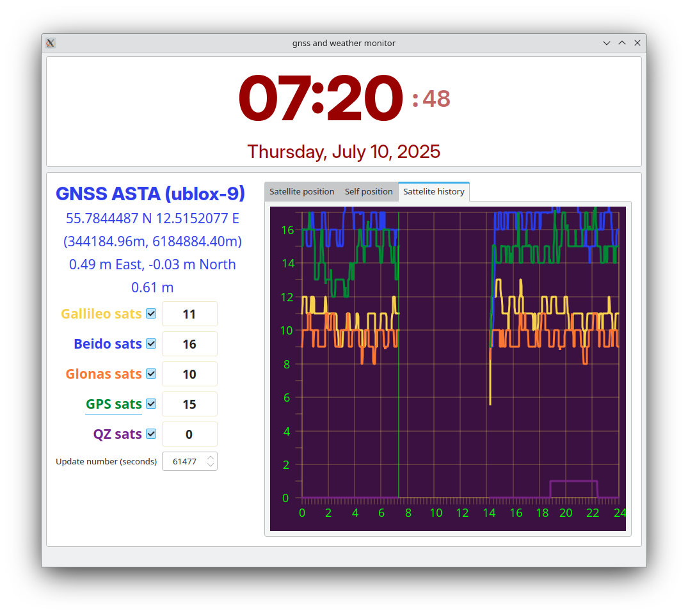The image size is (688, 616).
Task: Click the Gallileo sats count field showing 11
Action: click(189, 314)
